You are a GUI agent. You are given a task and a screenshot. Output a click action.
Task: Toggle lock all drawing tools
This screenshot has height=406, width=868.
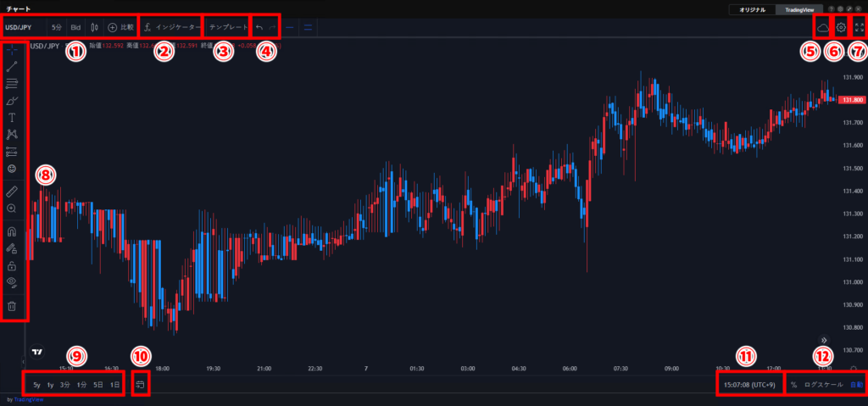[13, 266]
